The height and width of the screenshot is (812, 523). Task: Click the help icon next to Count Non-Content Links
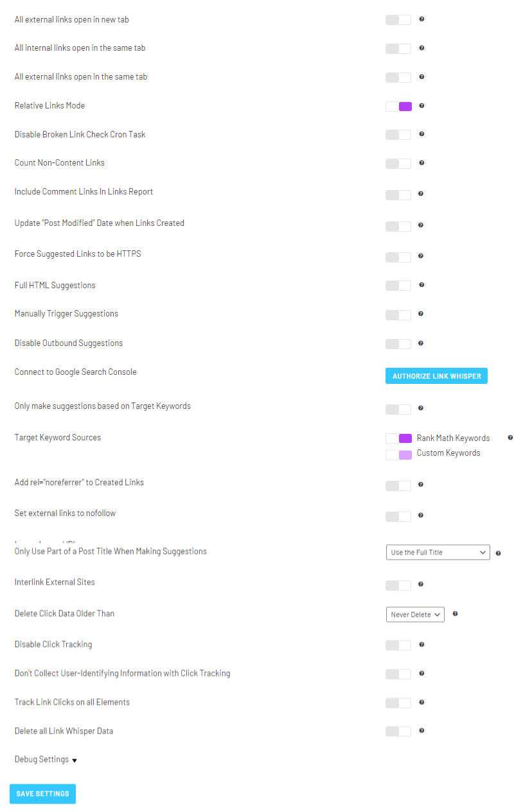(421, 164)
